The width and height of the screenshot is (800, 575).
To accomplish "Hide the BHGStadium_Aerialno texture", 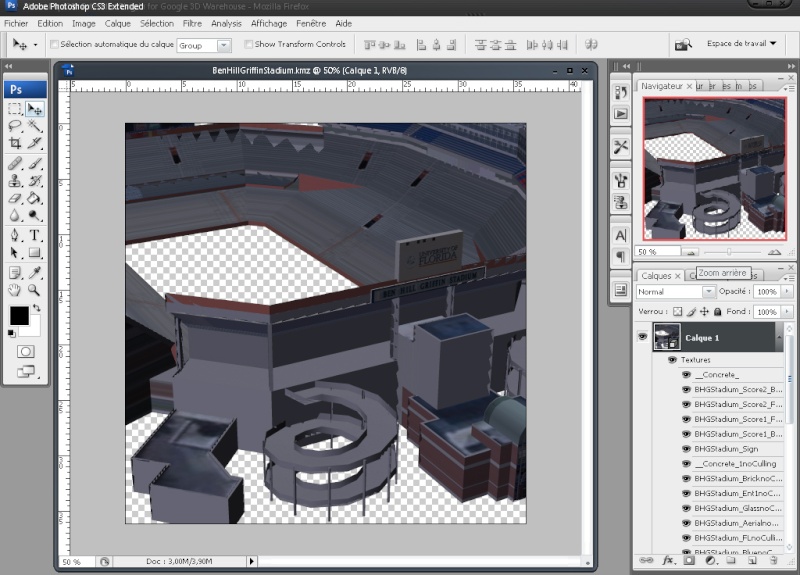I will tap(686, 523).
